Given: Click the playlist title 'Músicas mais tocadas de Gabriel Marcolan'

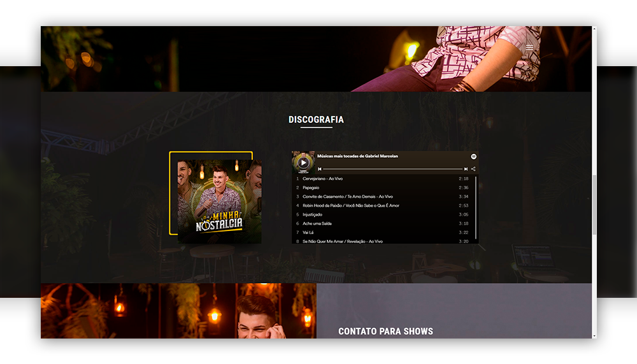Looking at the screenshot, I should click(357, 156).
